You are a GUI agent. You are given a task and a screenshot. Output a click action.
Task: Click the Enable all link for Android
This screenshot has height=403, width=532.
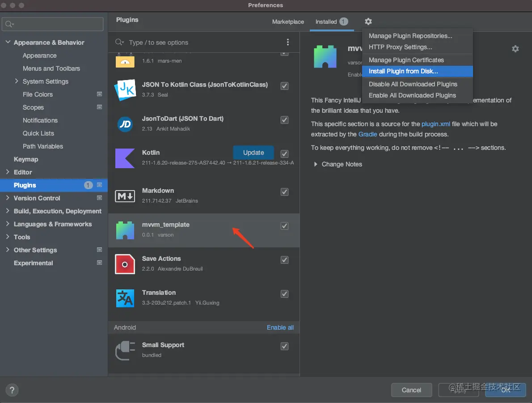(x=280, y=327)
